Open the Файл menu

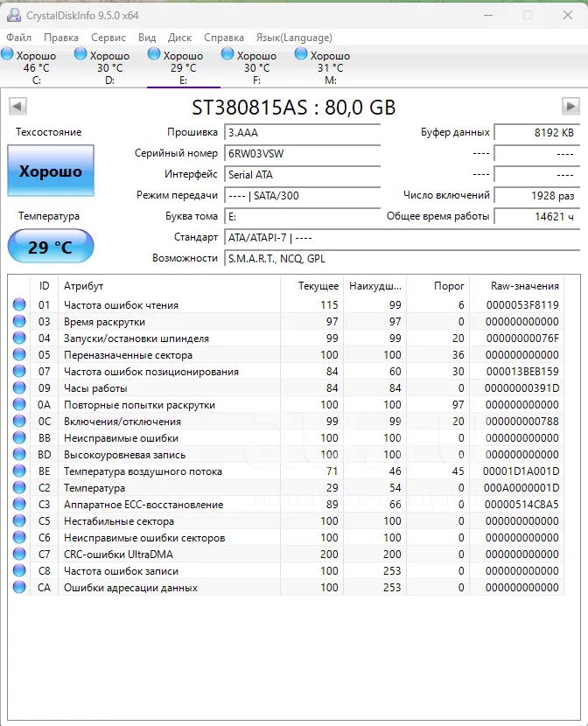(19, 38)
